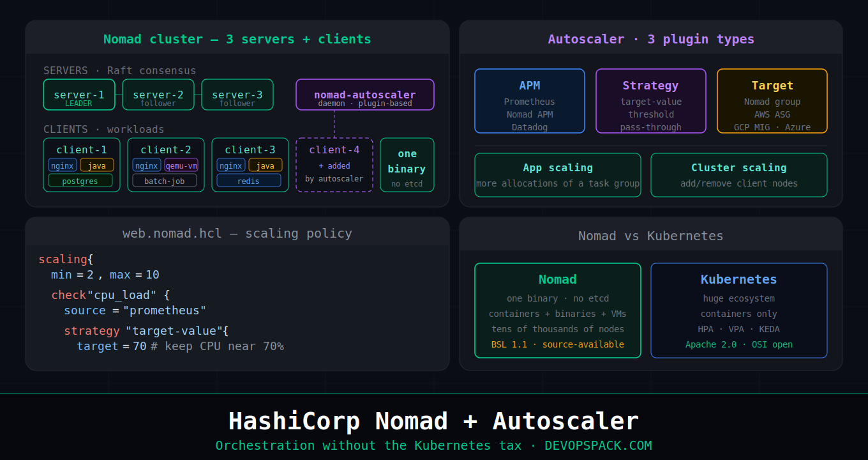Click the 'target = 70' code value
This screenshot has width=868, height=460.
tap(112, 346)
